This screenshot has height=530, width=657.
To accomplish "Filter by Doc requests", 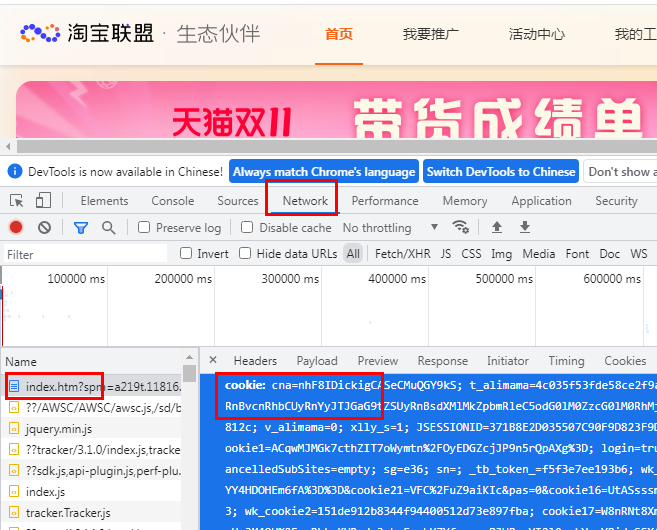I will (609, 253).
